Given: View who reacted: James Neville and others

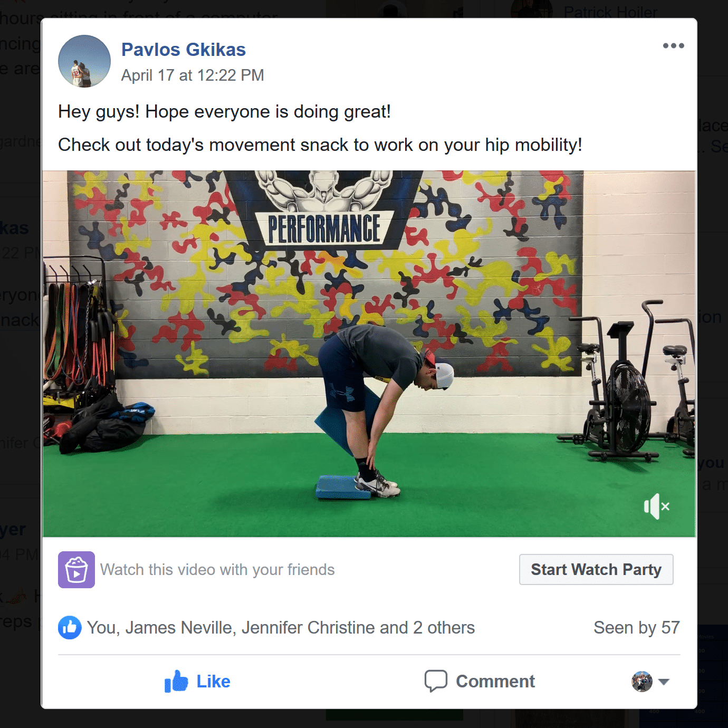Looking at the screenshot, I should [x=281, y=628].
